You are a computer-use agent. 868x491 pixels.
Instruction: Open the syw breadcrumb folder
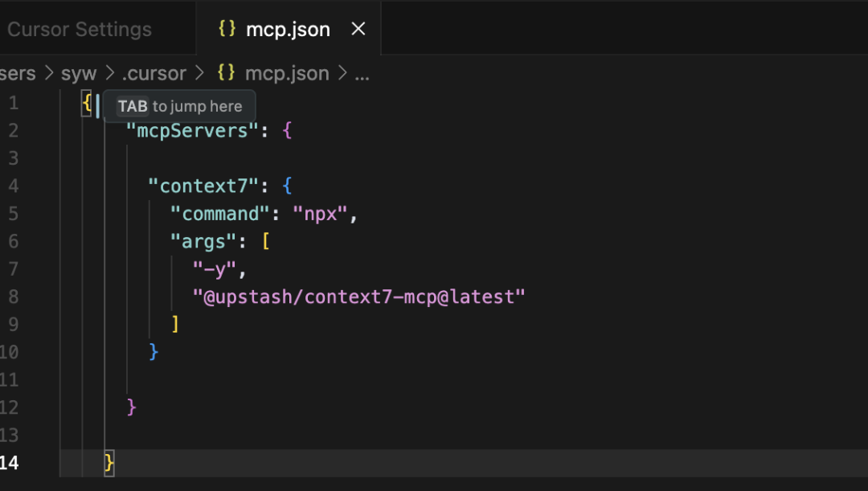pos(79,74)
